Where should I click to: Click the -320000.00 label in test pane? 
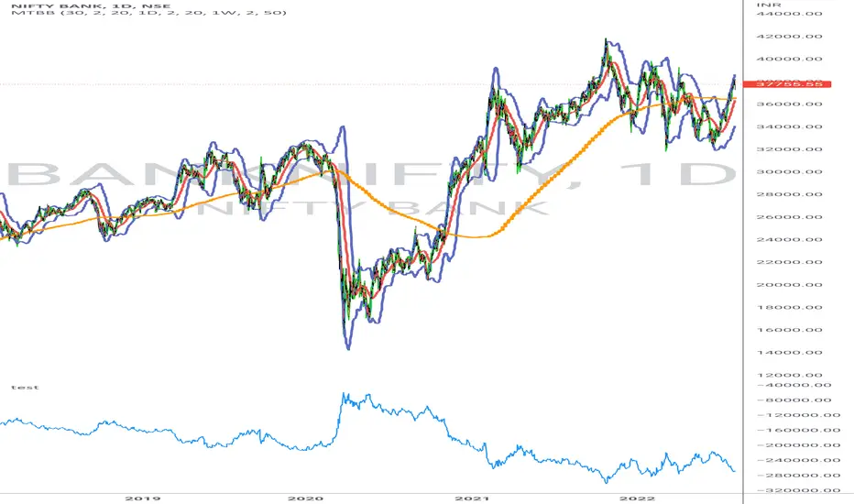coord(798,490)
